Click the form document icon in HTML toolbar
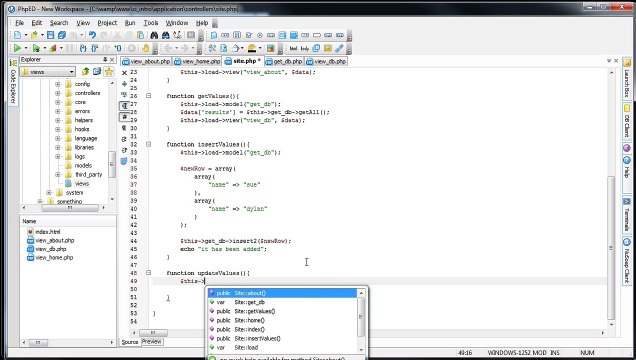636x360 pixels. point(214,35)
